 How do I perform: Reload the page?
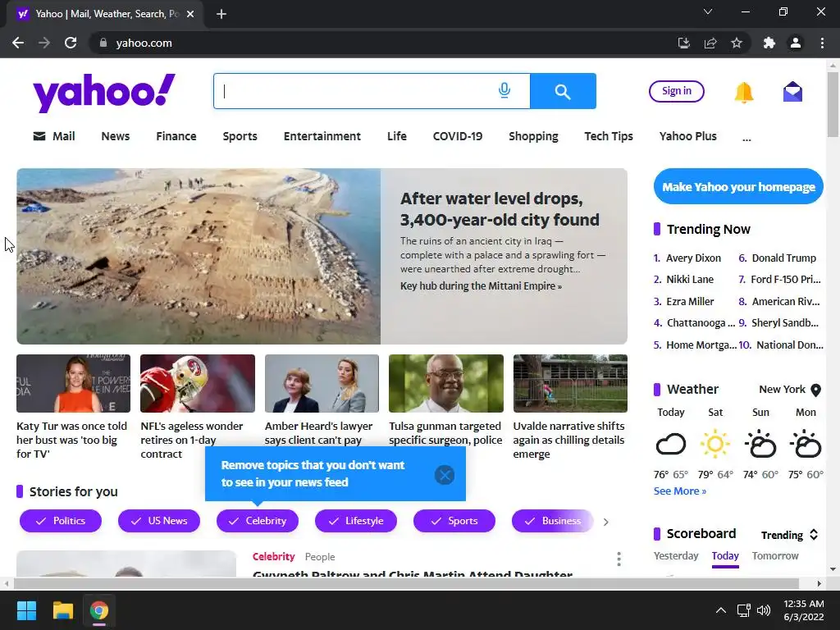pyautogui.click(x=71, y=43)
